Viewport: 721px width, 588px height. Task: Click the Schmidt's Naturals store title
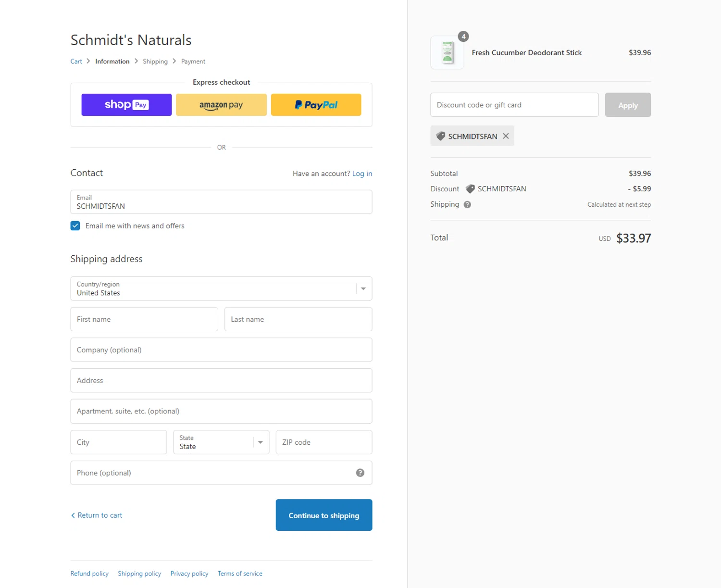pos(131,40)
